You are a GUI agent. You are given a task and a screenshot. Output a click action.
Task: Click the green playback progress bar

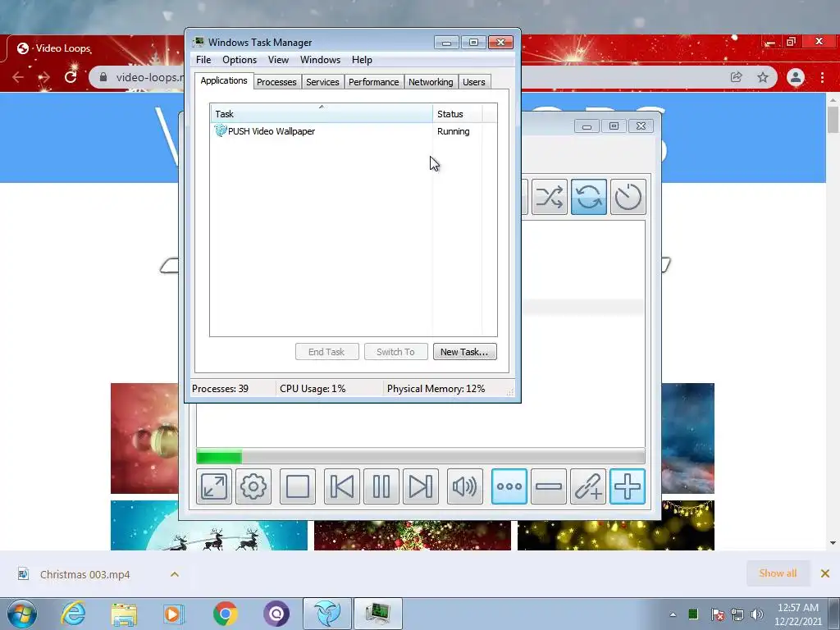pyautogui.click(x=421, y=456)
